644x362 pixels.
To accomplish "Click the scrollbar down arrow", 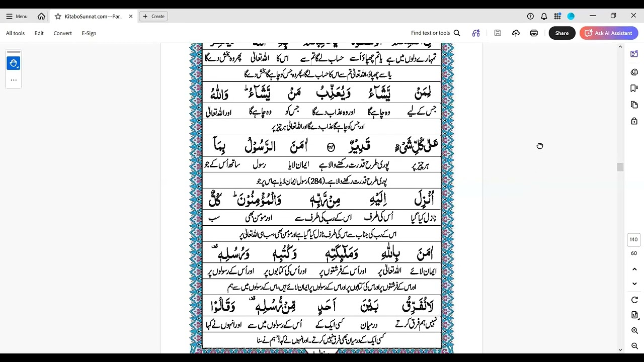I will [620, 349].
